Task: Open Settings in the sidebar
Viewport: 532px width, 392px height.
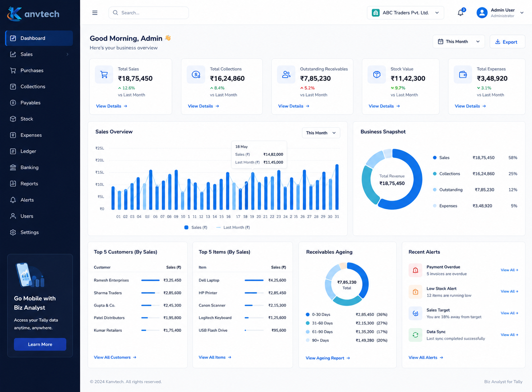Action: pos(39,232)
